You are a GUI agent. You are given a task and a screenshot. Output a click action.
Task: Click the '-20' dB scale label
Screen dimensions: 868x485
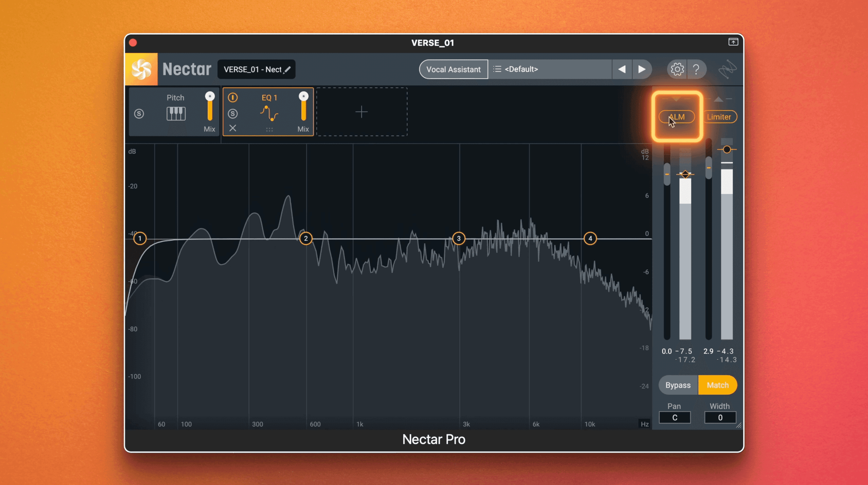[133, 186]
